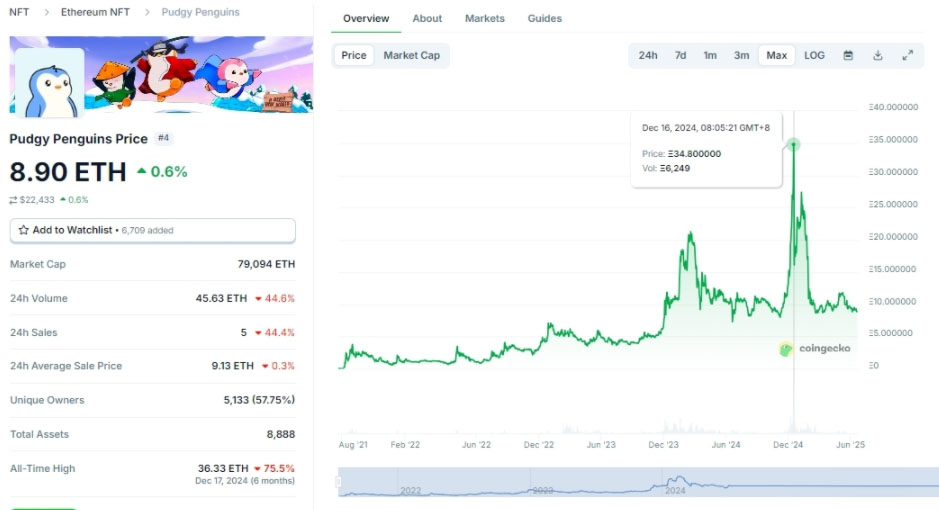Open the Guides tab

(545, 18)
